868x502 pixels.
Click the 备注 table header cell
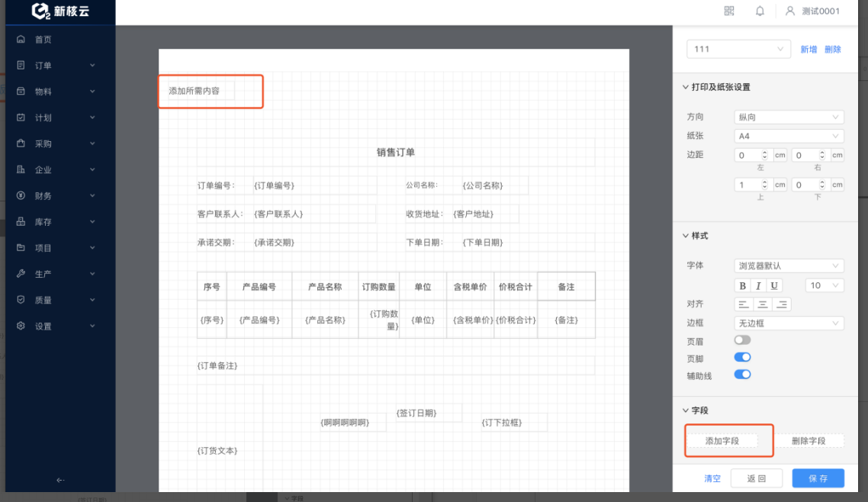(566, 287)
